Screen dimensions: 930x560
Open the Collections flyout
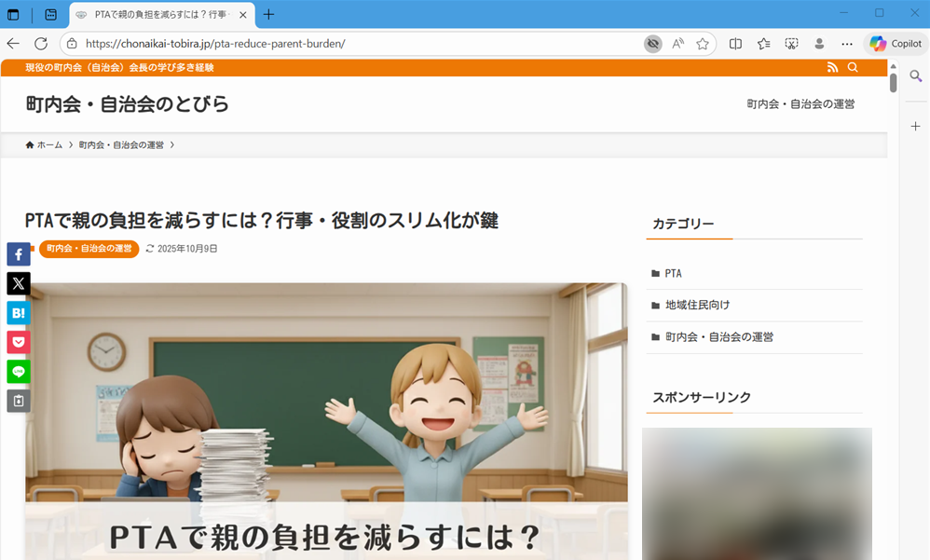[764, 43]
